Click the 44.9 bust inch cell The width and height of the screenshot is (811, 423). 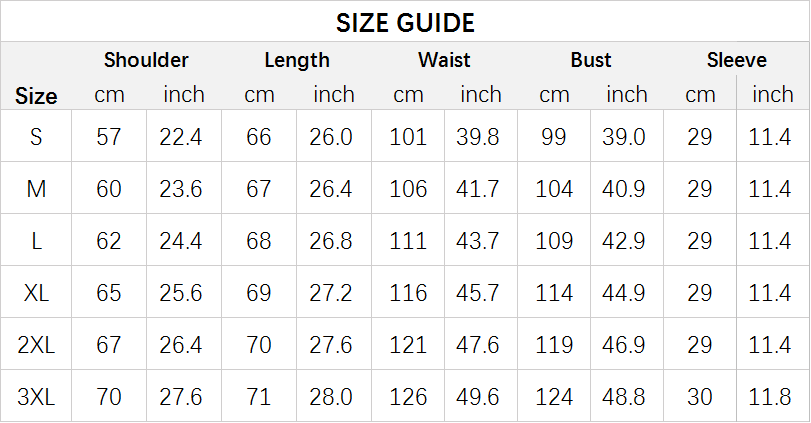click(623, 293)
